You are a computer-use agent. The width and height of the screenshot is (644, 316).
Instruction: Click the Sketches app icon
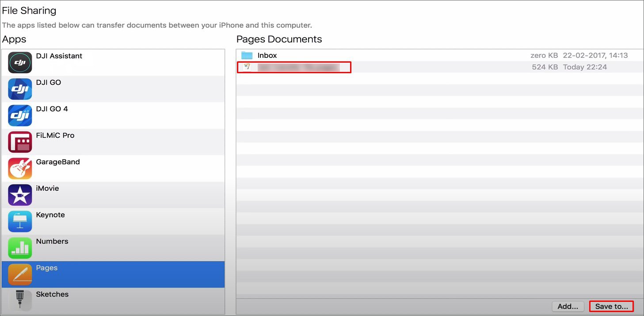(19, 301)
